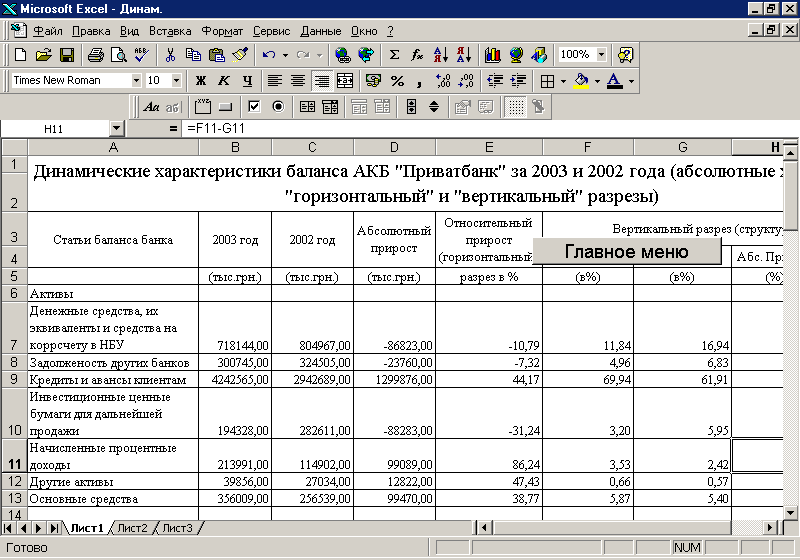The height and width of the screenshot is (560, 800).
Task: Decrease indent icon
Action: 494,81
